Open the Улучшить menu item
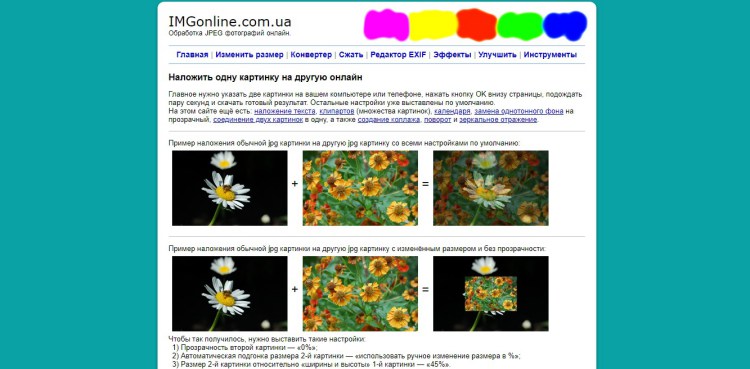The height and width of the screenshot is (369, 750). point(497,55)
